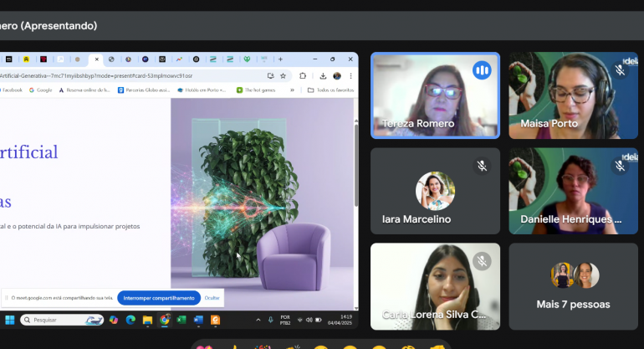This screenshot has width=644, height=349.
Task: Open Microsoft Edge from the taskbar
Action: pyautogui.click(x=130, y=320)
